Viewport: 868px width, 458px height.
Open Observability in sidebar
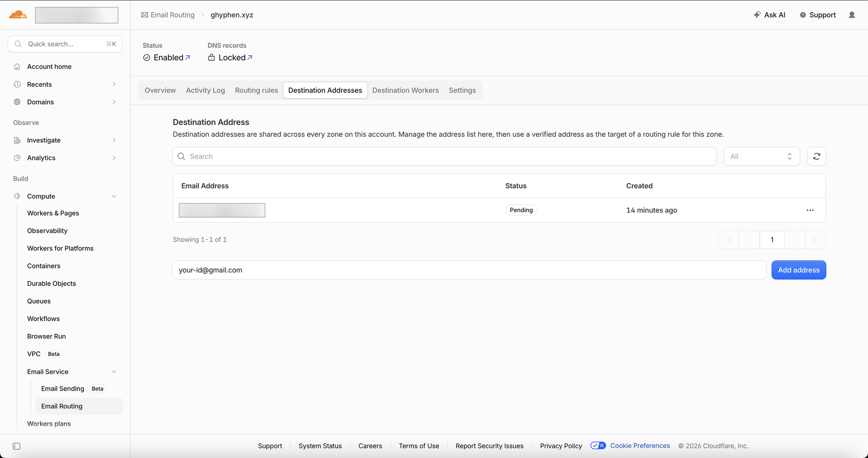coord(47,231)
